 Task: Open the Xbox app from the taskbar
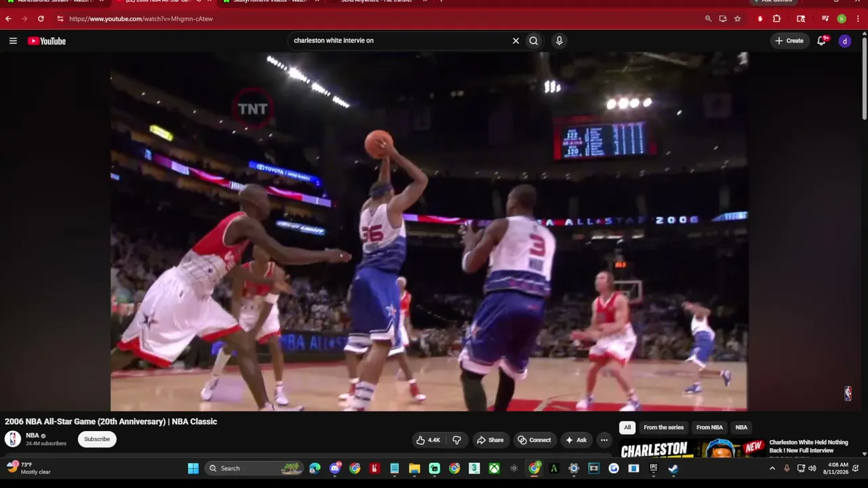point(494,468)
